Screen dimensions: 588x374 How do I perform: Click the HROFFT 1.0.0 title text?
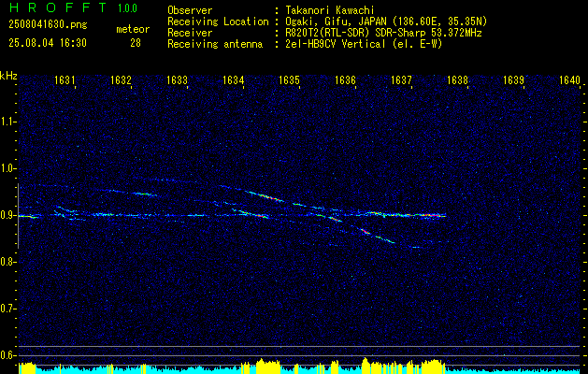(x=74, y=7)
